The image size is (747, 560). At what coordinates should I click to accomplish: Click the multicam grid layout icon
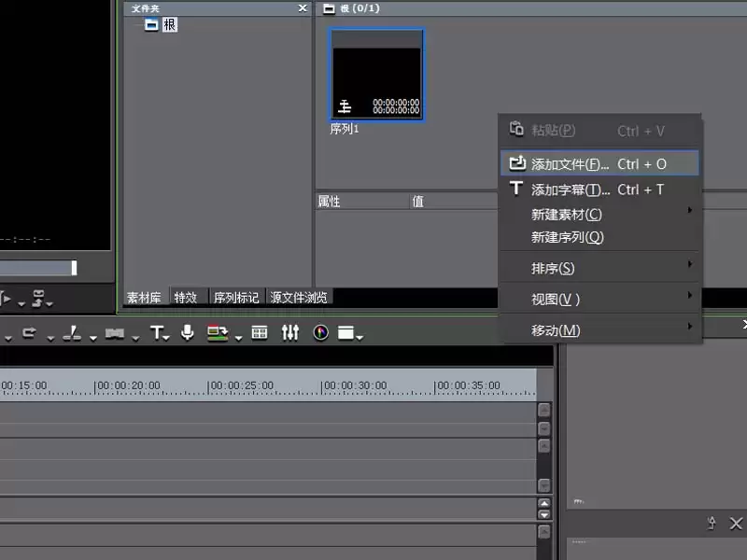pos(260,332)
